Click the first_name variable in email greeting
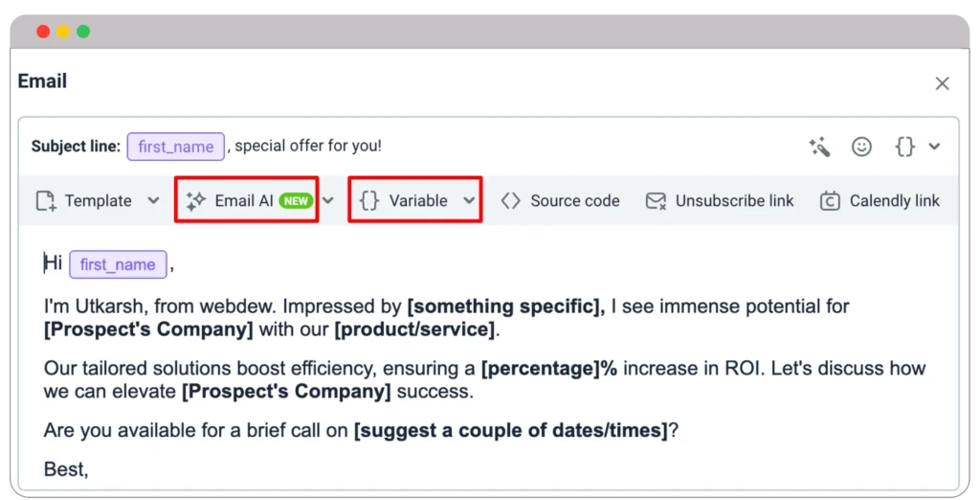The image size is (980, 500). [x=118, y=264]
